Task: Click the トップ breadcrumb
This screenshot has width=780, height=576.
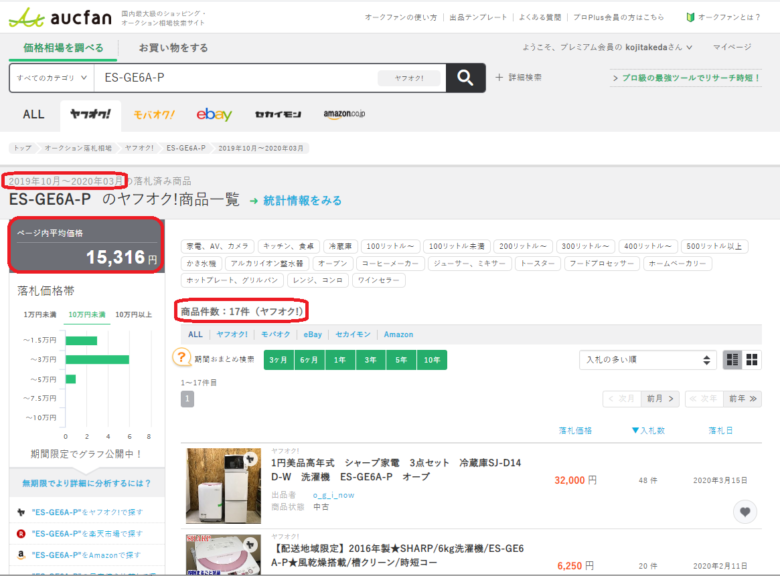Action: pos(22,148)
